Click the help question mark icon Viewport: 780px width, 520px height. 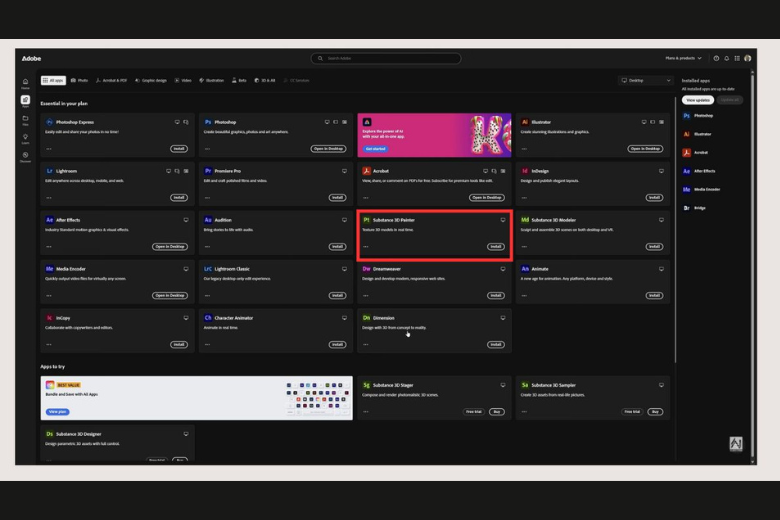point(716,58)
